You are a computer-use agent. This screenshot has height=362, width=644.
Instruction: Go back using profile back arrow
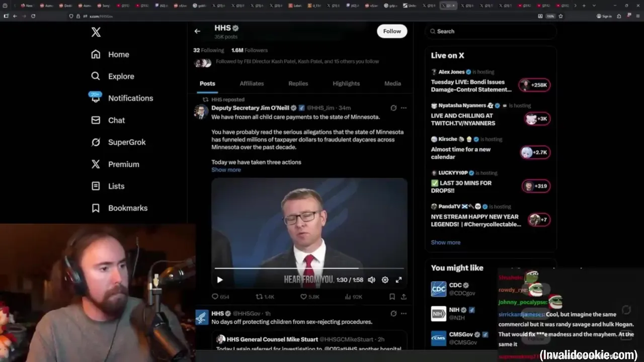pyautogui.click(x=197, y=31)
